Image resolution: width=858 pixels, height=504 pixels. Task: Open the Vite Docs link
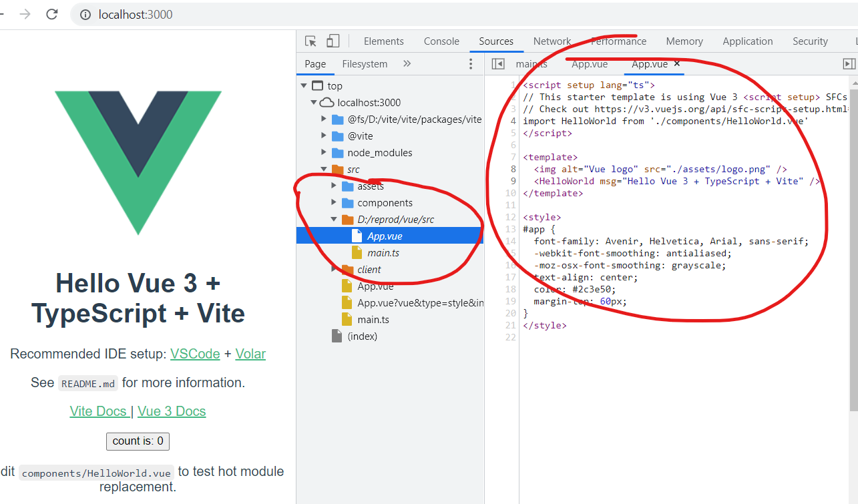[x=99, y=411]
